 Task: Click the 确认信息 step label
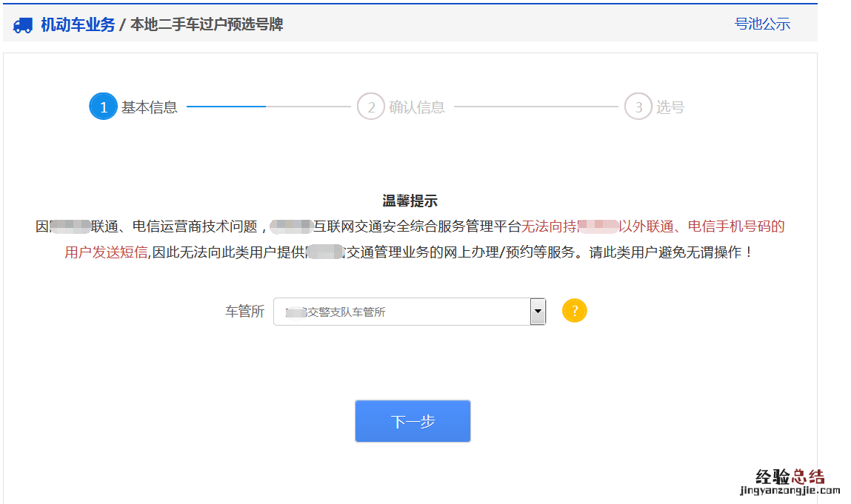pyautogui.click(x=417, y=107)
